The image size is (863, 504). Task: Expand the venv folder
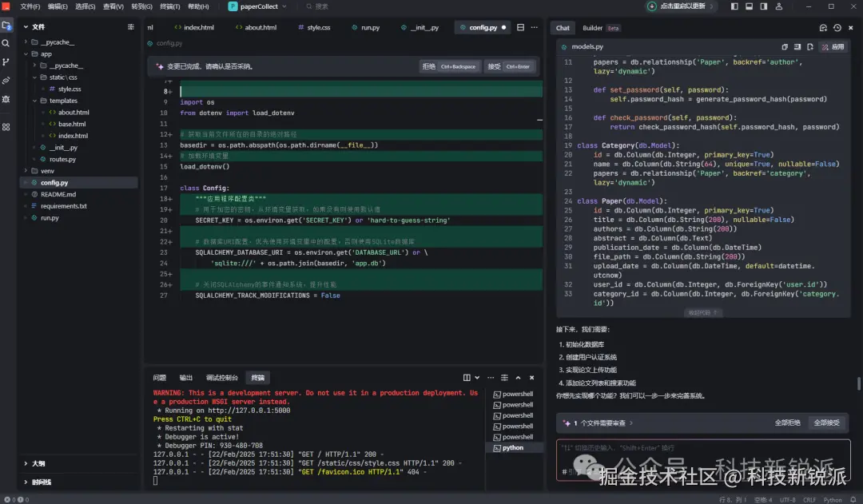[26, 171]
